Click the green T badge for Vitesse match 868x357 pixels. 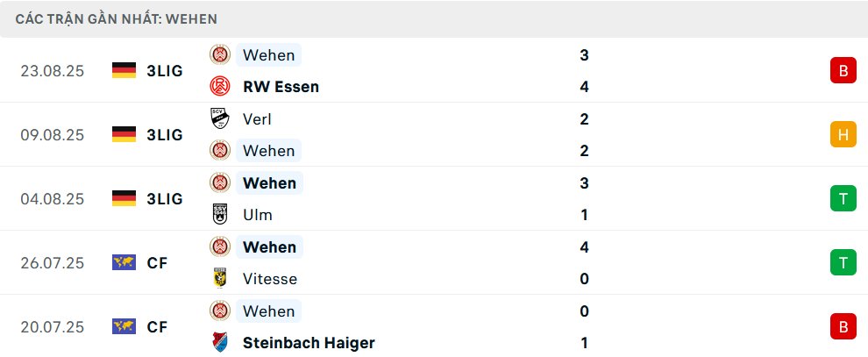843,262
